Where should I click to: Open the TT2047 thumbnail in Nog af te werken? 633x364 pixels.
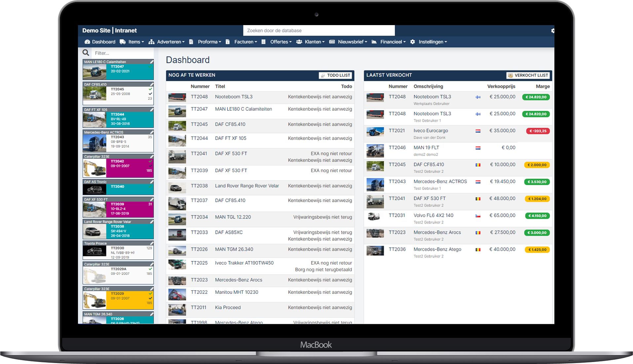(x=177, y=112)
